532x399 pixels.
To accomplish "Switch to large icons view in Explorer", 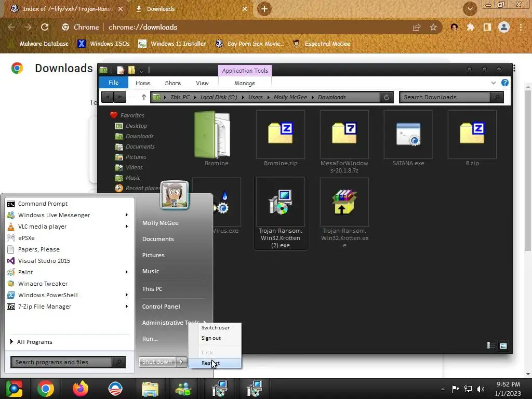I will [503, 345].
